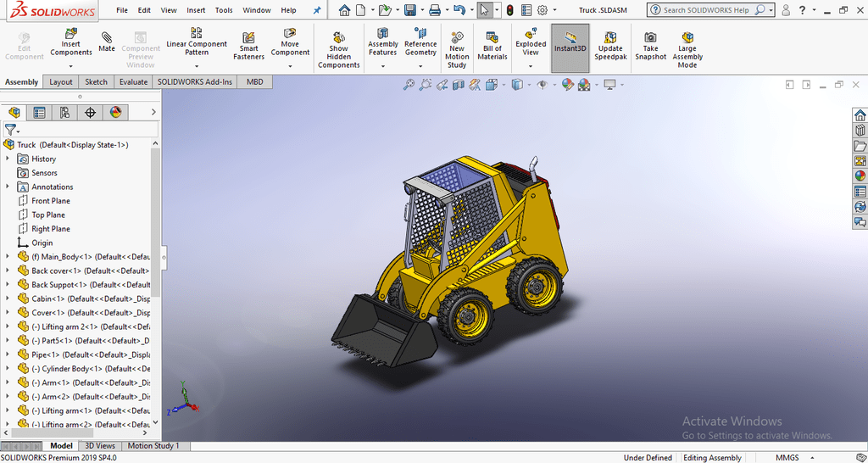Open FeatureManager design tree tab

click(x=14, y=113)
